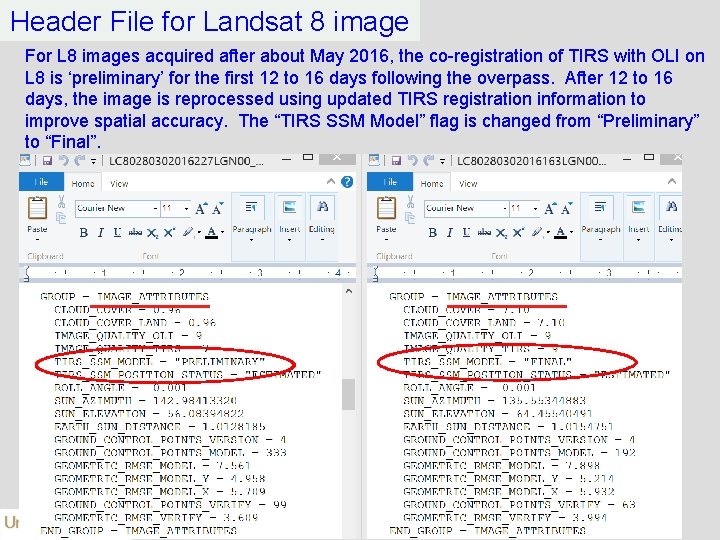This screenshot has width=720, height=540.
Task: Click the vertical scrollbar thumb in the 227LGN00 document
Action: pyautogui.click(x=349, y=394)
